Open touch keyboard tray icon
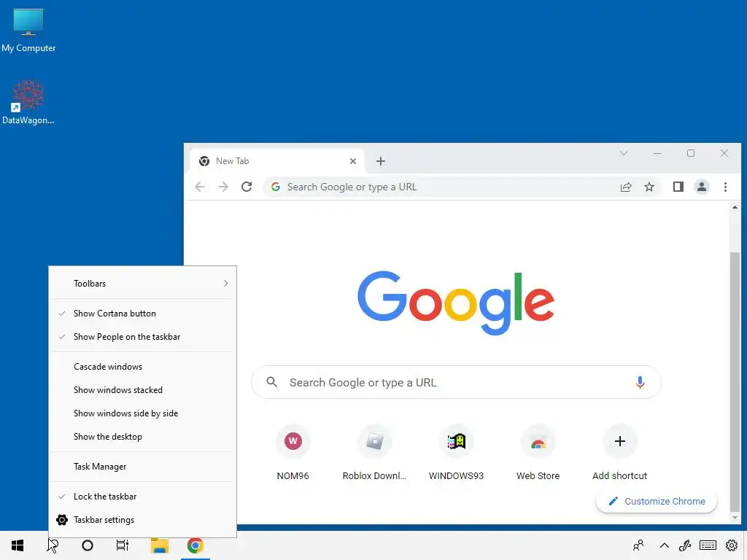This screenshot has height=560, width=747. (x=708, y=545)
